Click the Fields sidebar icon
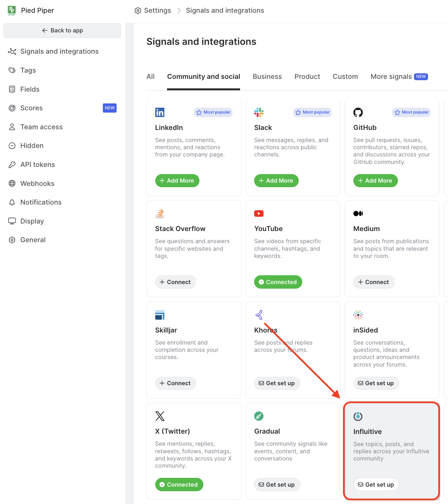This screenshot has height=504, width=448. tap(12, 89)
